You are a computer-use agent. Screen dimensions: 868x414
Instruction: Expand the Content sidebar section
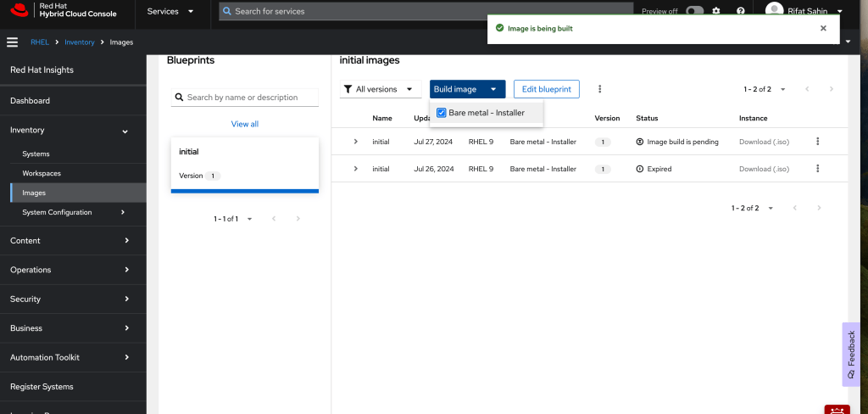tap(73, 241)
